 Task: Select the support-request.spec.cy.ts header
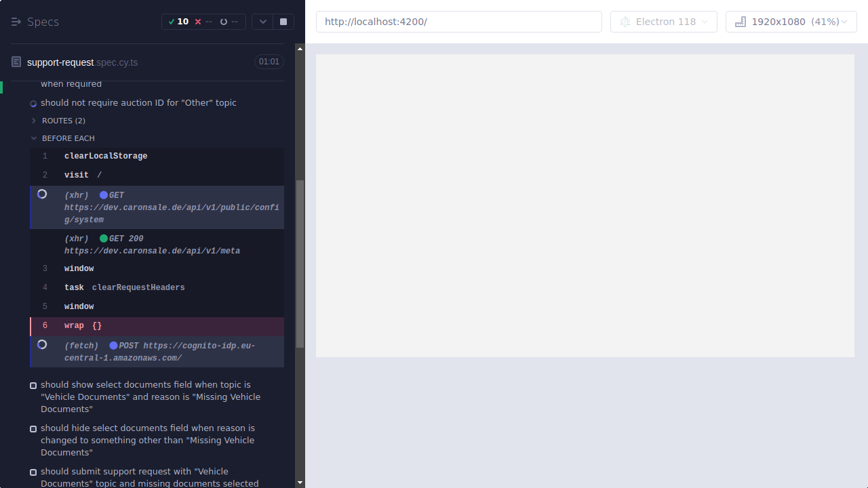click(x=82, y=62)
